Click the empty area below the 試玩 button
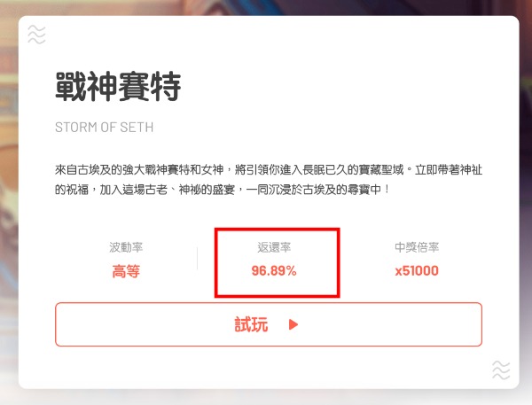This screenshot has height=405, width=532. point(269,368)
